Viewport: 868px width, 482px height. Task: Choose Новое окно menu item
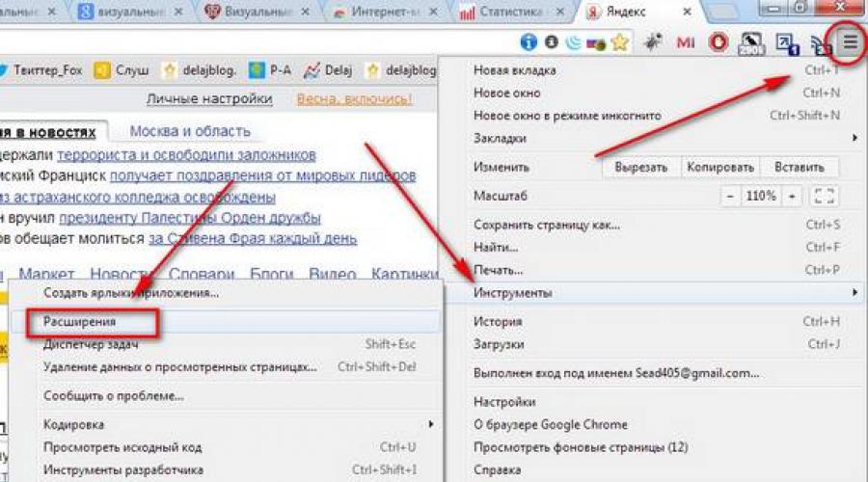[656, 93]
